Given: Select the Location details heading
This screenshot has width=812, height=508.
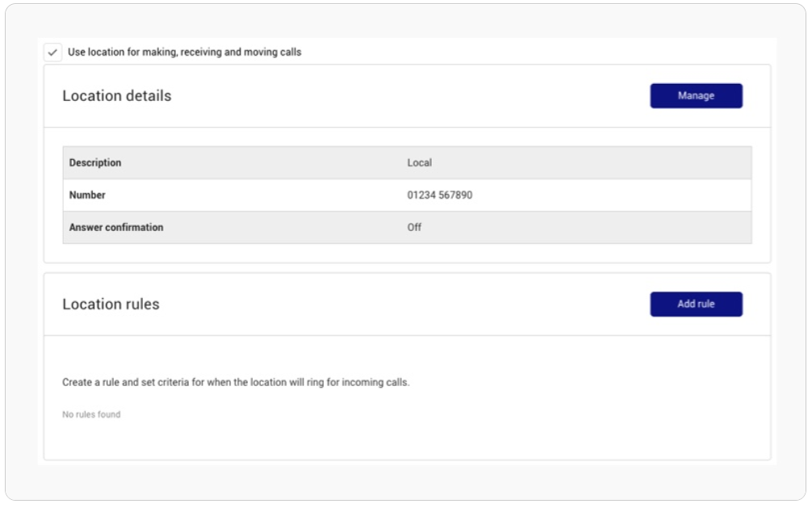Looking at the screenshot, I should (117, 96).
